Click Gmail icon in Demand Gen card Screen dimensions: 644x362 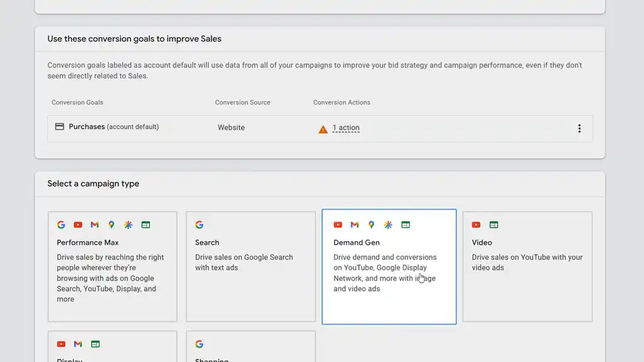pos(355,224)
